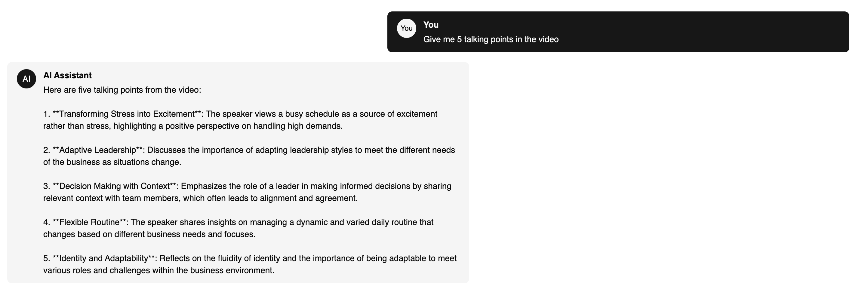Click the message 'Give me 5 talking points'
The image size is (868, 299).
coord(491,39)
